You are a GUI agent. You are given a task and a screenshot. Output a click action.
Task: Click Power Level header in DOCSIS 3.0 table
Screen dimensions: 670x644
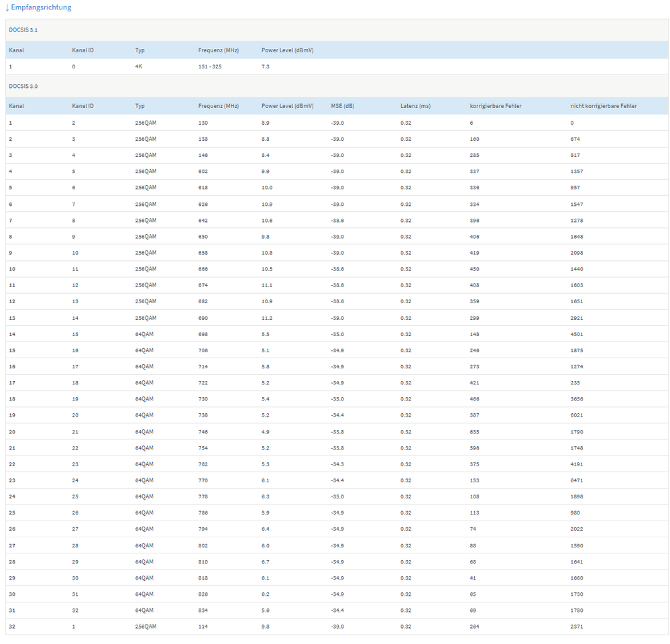tap(287, 106)
